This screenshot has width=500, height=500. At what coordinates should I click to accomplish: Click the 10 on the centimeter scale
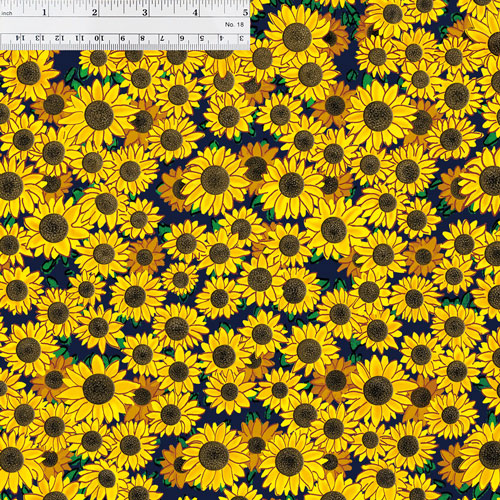[x=99, y=38]
